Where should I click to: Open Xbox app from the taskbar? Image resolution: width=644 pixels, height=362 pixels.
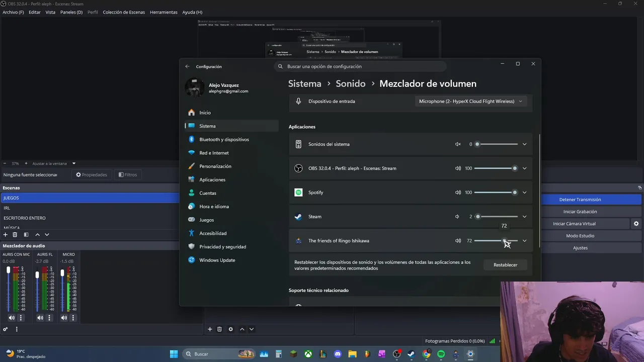click(308, 354)
